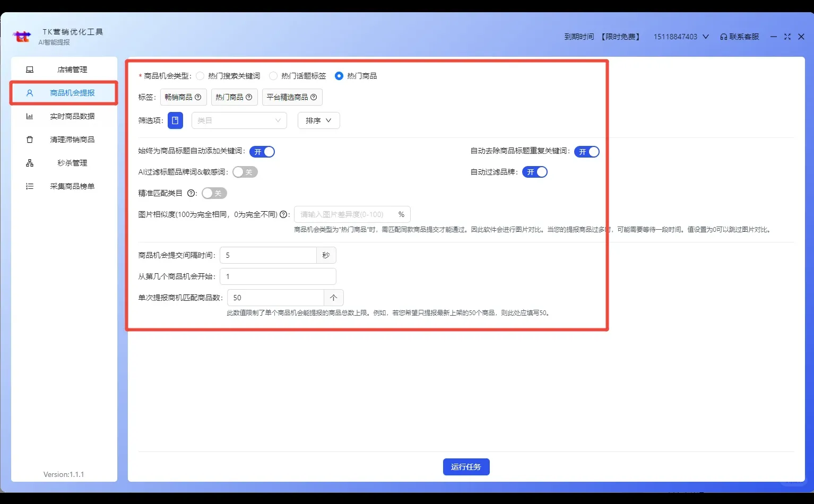Enable the 精准匹配类目 switch
The height and width of the screenshot is (504, 814).
214,193
